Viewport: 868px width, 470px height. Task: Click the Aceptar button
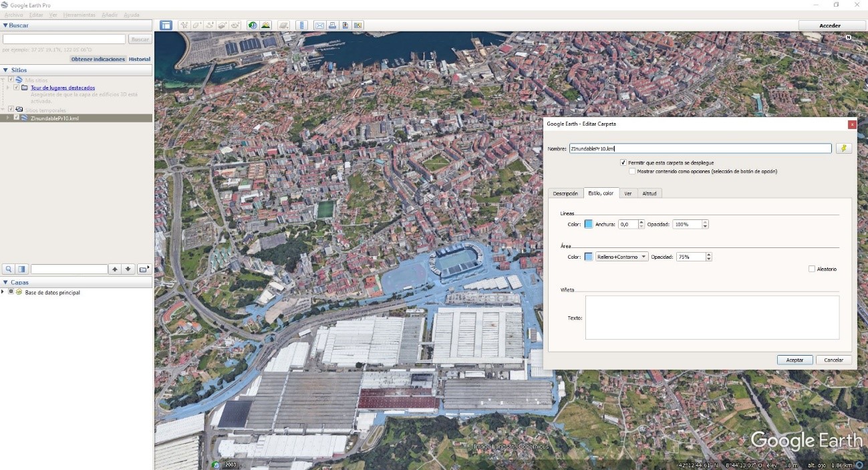(795, 360)
